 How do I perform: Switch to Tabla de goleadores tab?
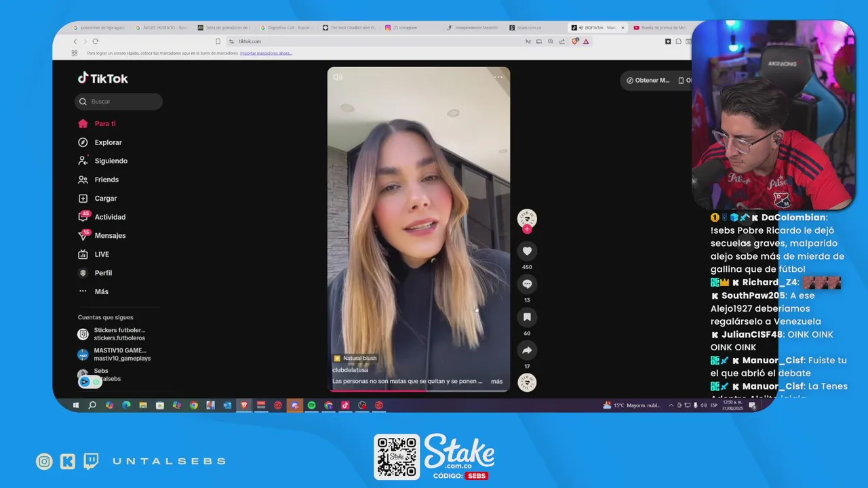(x=226, y=28)
